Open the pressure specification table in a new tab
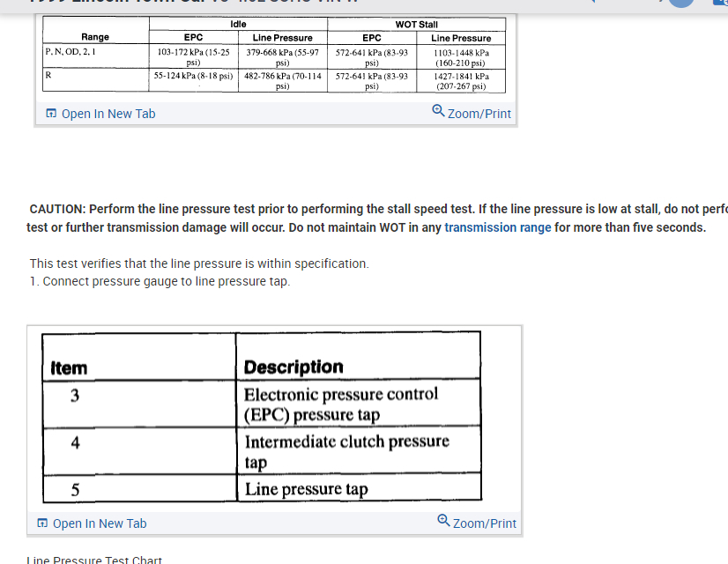728x564 pixels. (108, 114)
